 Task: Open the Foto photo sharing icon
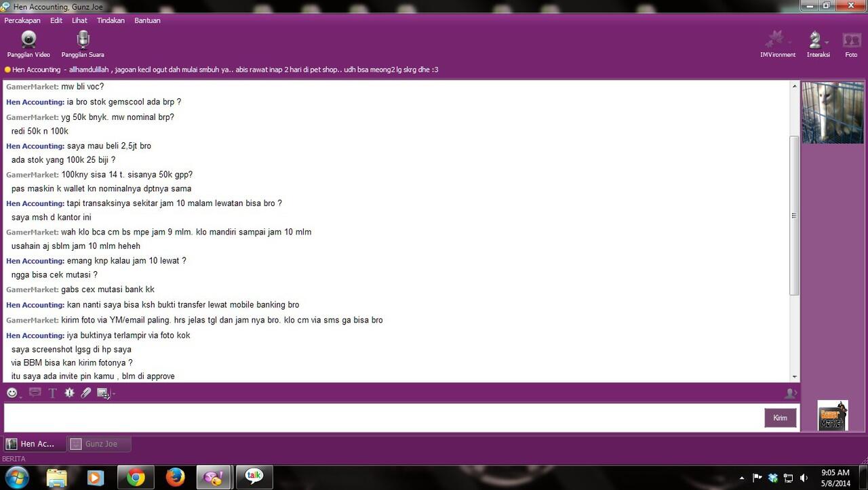click(851, 41)
